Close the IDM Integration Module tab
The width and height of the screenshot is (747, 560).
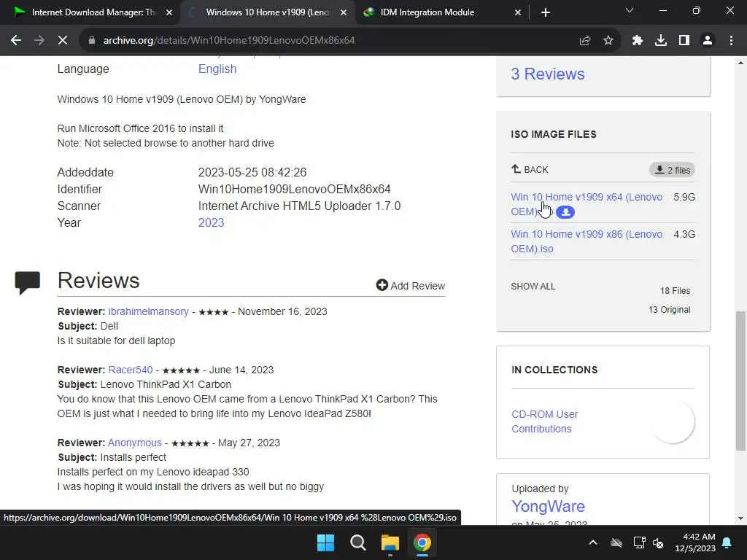(x=518, y=12)
